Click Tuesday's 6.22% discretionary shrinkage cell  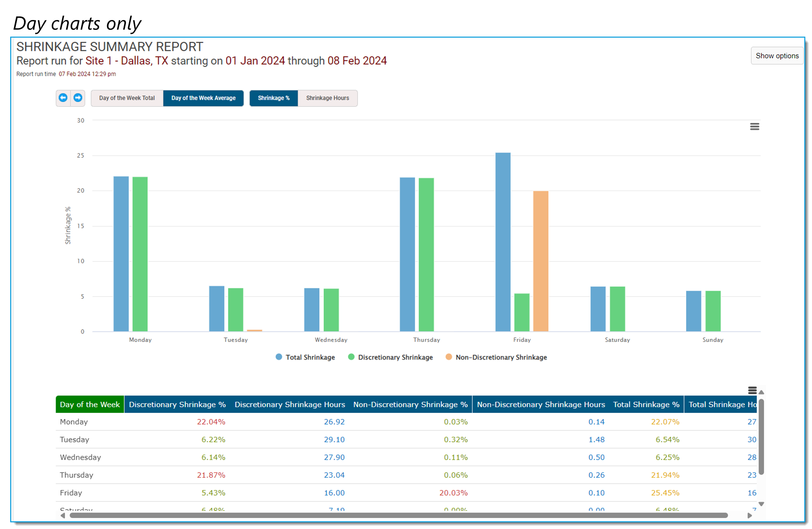[x=213, y=439]
